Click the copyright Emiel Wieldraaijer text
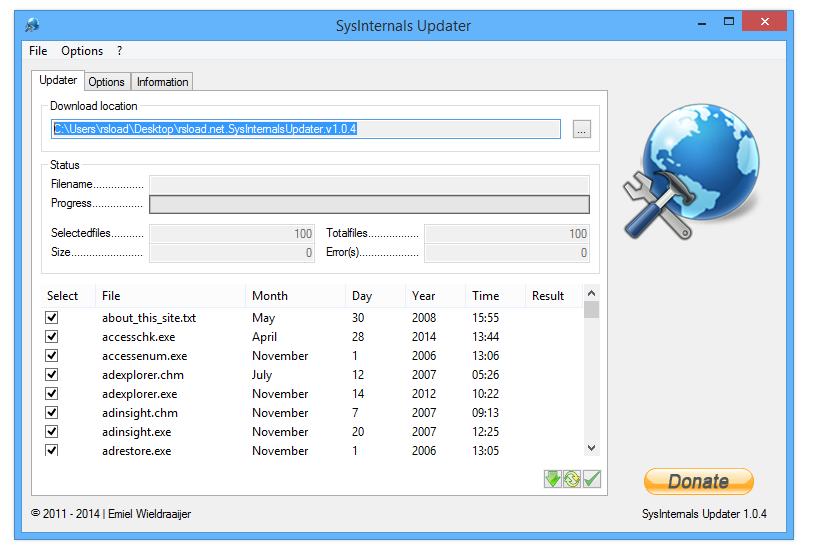The width and height of the screenshot is (824, 553). [111, 514]
